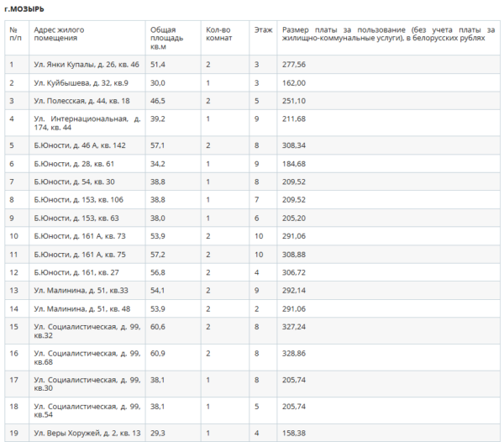The height and width of the screenshot is (442, 504).
Task: Select Б.Юности, д. 161, кв. 27 address
Action: [76, 272]
